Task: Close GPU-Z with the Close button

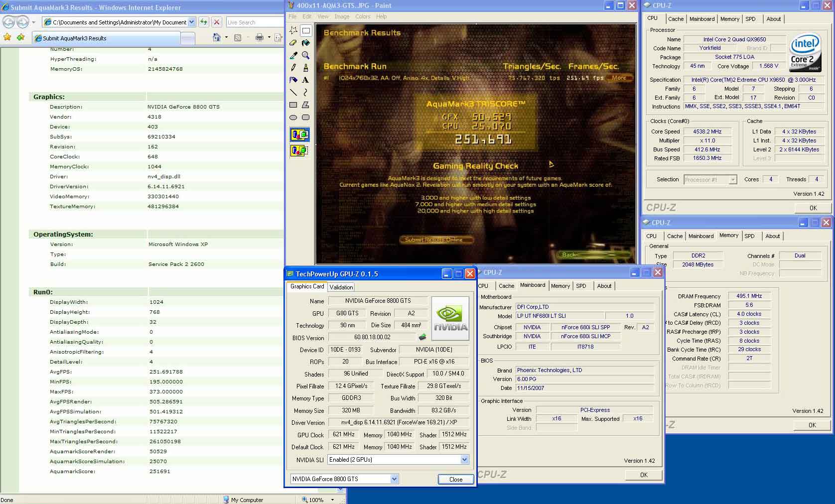Action: pos(456,479)
